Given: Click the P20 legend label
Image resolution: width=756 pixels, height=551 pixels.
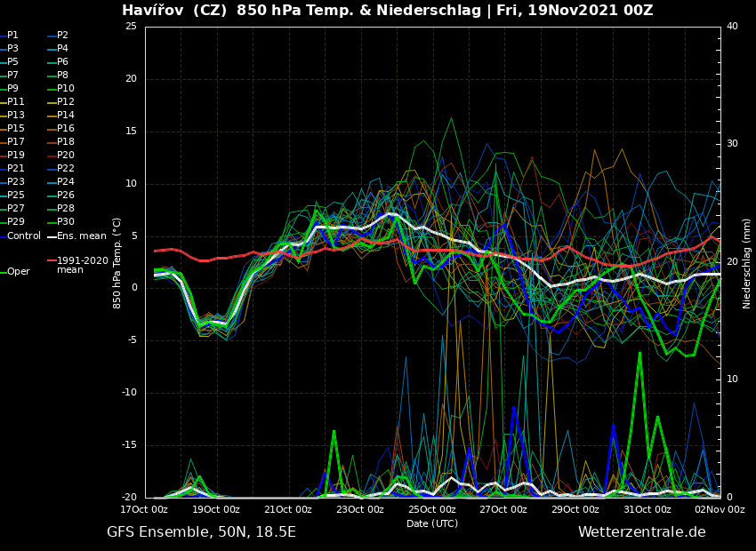Looking at the screenshot, I should click(x=66, y=156).
